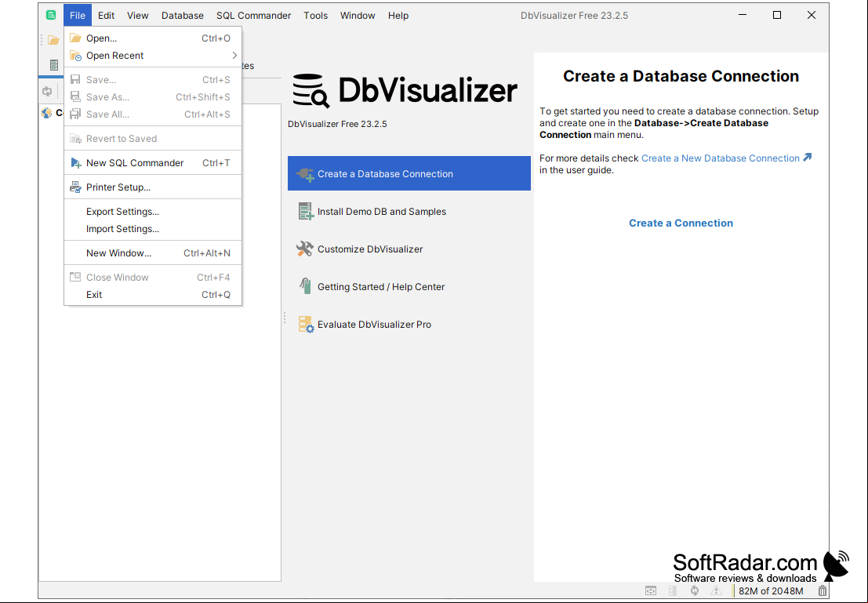Click the database server stack tab icon
The width and height of the screenshot is (868, 603).
[53, 65]
